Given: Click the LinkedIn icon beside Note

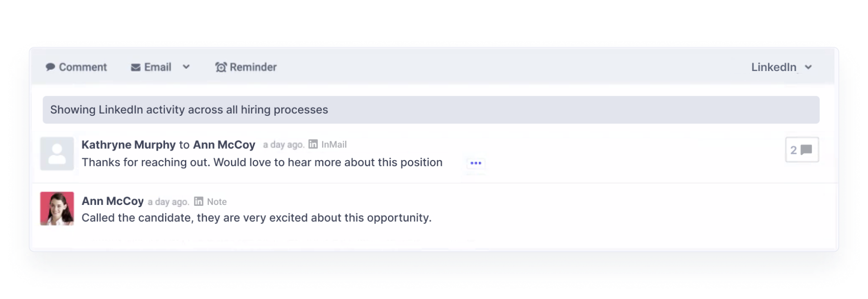Looking at the screenshot, I should click(198, 201).
